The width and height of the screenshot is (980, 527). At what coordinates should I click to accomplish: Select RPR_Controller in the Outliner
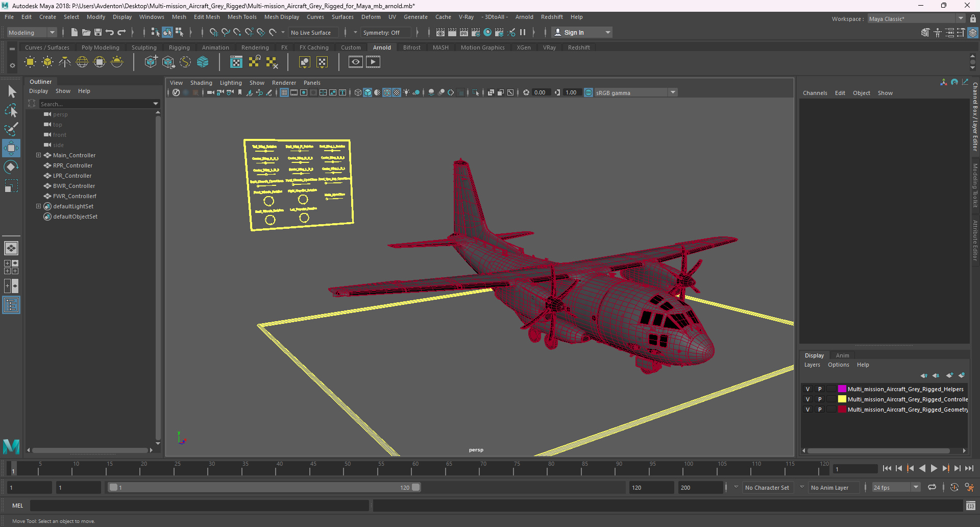point(72,165)
